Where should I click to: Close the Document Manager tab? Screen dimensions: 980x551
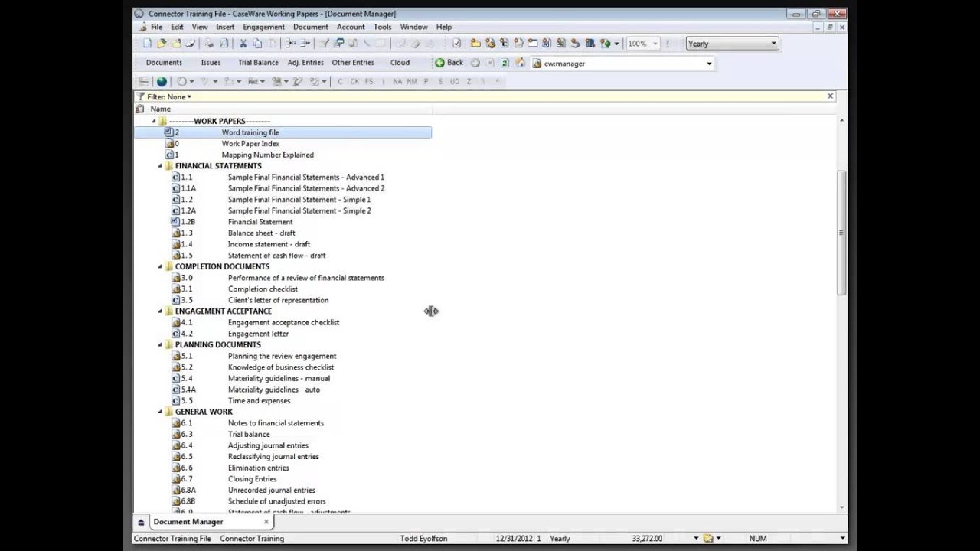pos(266,522)
